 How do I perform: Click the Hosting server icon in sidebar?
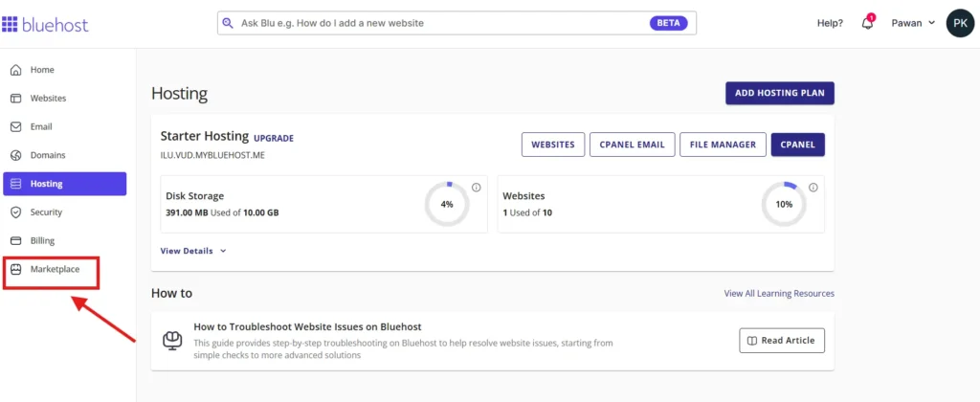tap(17, 184)
